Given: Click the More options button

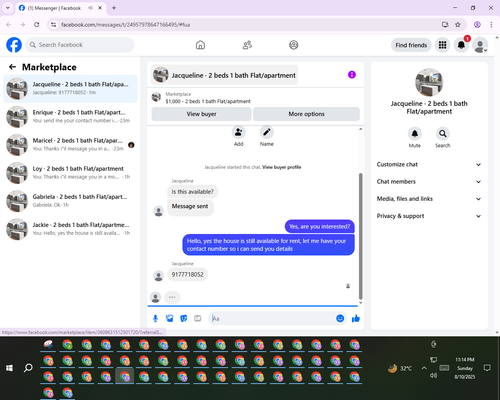Looking at the screenshot, I should 306,114.
